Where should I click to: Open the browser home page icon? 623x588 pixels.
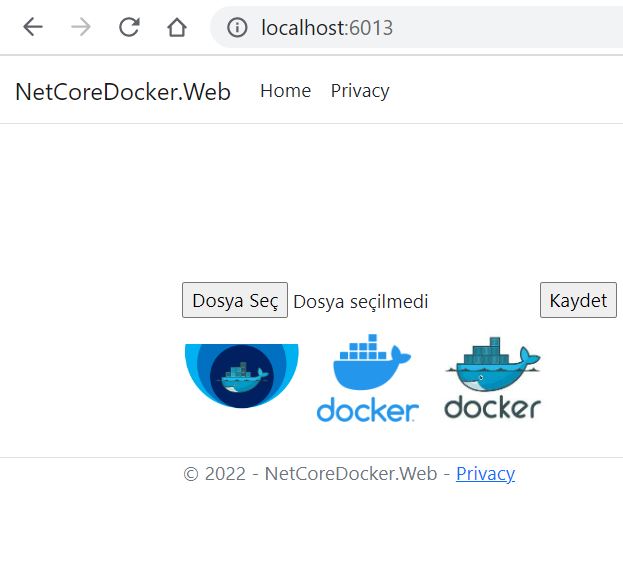click(177, 27)
